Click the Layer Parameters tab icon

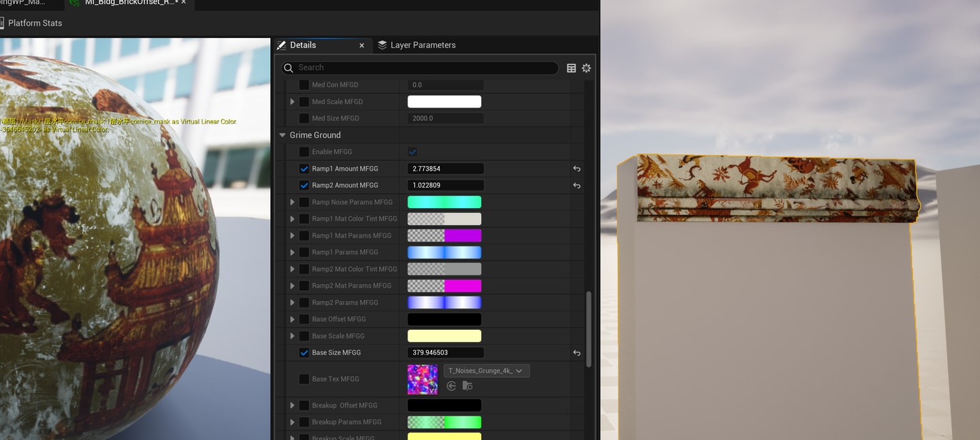(382, 45)
